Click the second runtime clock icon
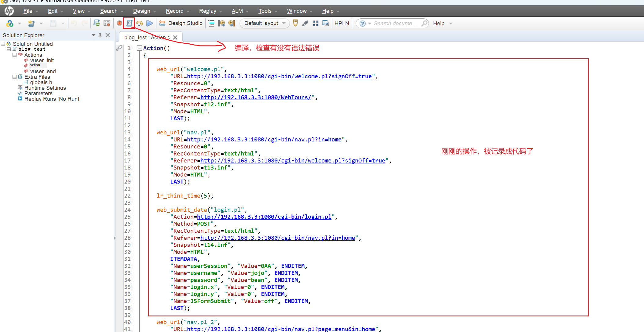 [232, 23]
